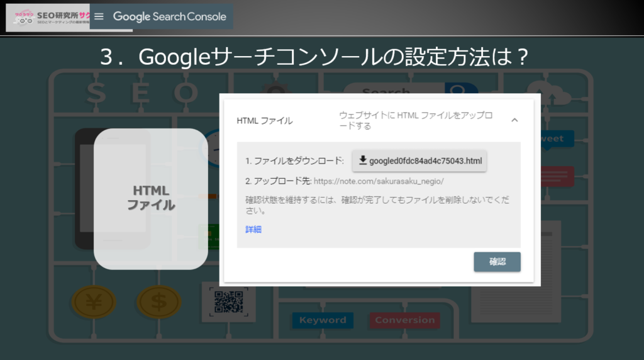The height and width of the screenshot is (360, 644).
Task: Click the HTML ファイル rounded card on left
Action: point(151,199)
